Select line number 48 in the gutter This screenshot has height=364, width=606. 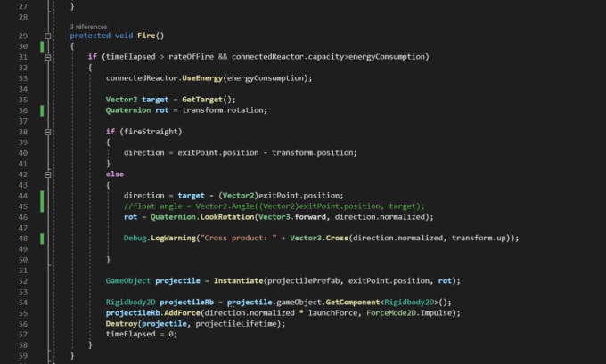(x=23, y=239)
